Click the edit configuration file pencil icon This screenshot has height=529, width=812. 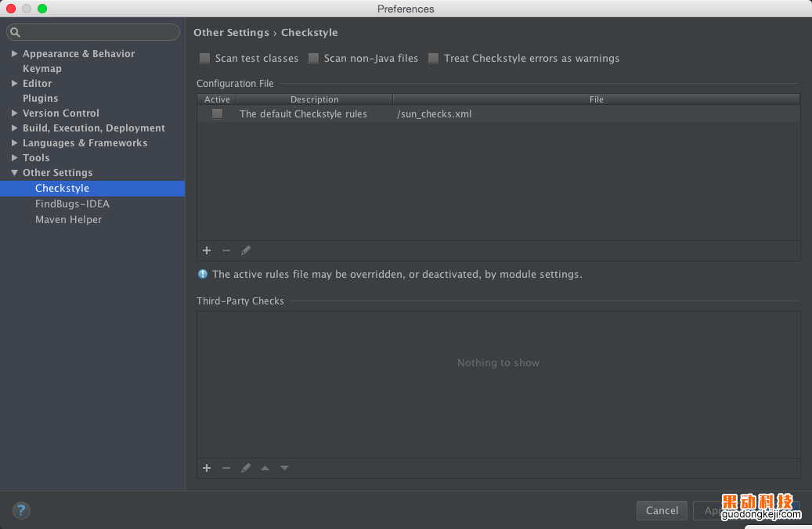point(246,250)
